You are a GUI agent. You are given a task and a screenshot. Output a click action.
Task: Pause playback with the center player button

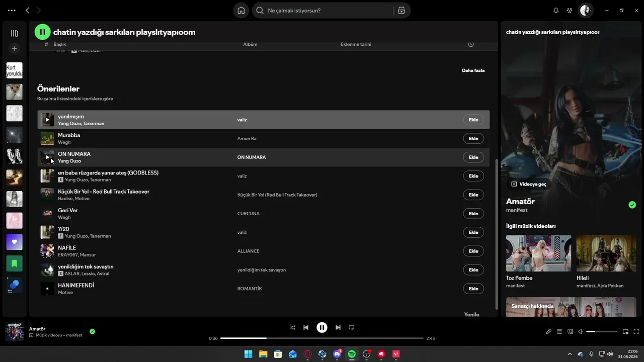pos(322,327)
